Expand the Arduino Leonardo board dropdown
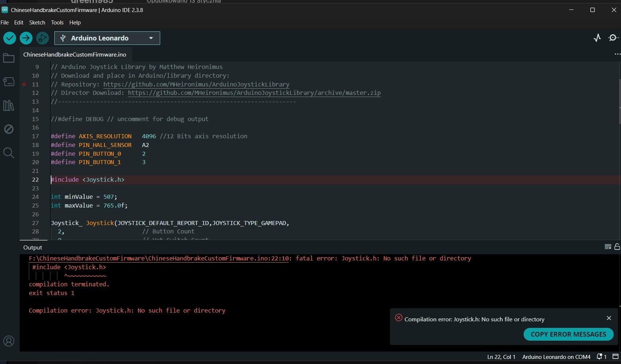Image resolution: width=621 pixels, height=364 pixels. pyautogui.click(x=151, y=38)
